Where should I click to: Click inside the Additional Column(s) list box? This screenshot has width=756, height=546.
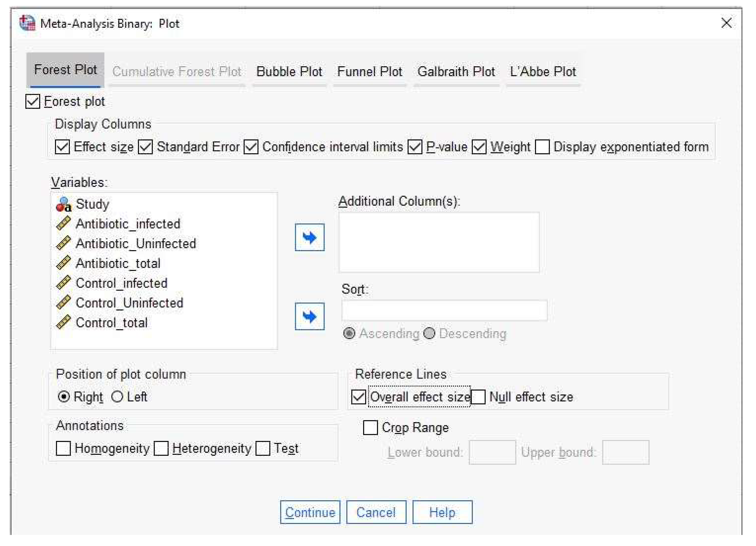pyautogui.click(x=439, y=243)
